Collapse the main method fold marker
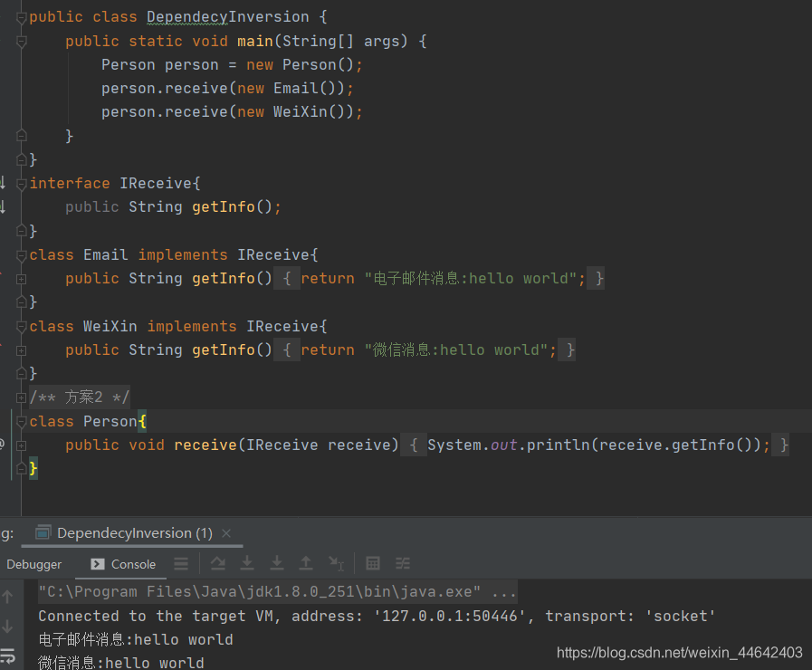812x670 pixels. click(x=21, y=42)
